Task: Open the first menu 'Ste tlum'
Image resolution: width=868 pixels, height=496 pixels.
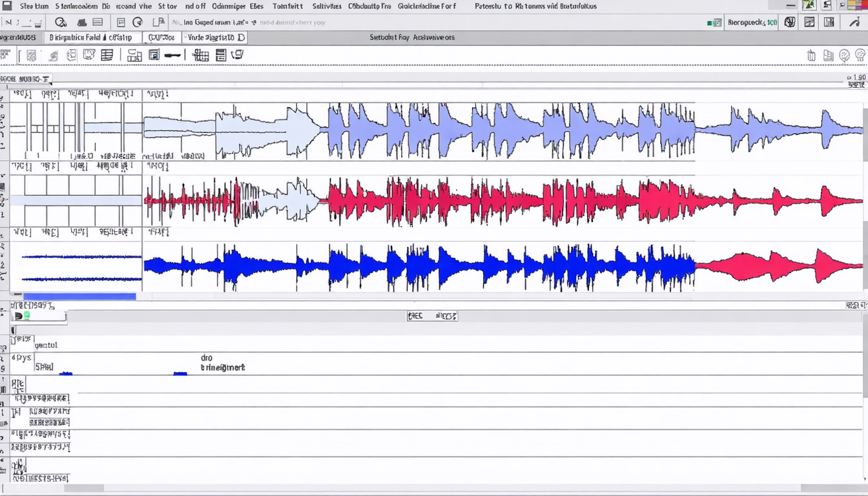Action: point(34,6)
